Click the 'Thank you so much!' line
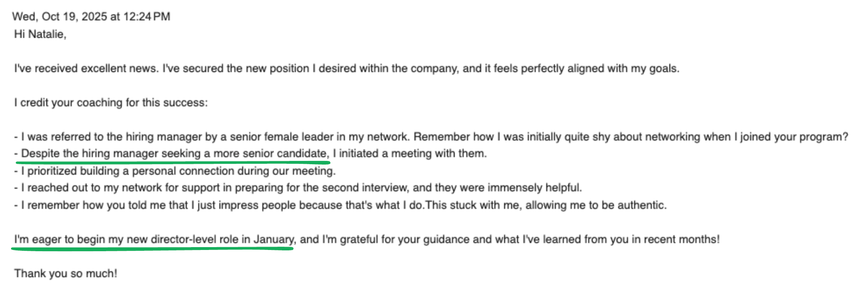 [66, 274]
